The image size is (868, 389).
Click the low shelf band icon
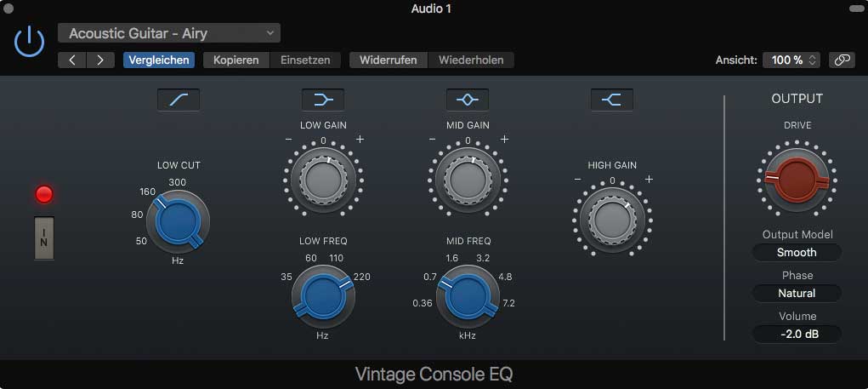coord(323,100)
